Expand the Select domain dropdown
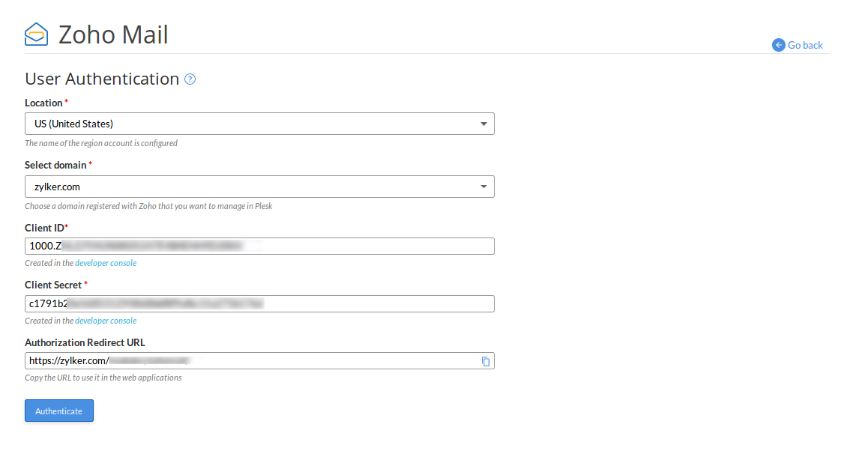 [259, 187]
